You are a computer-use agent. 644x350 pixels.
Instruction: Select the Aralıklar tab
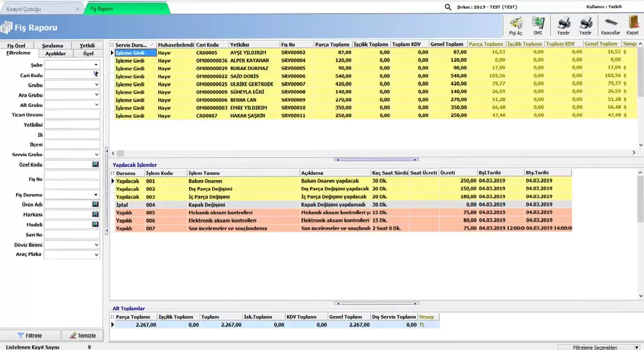click(x=55, y=54)
